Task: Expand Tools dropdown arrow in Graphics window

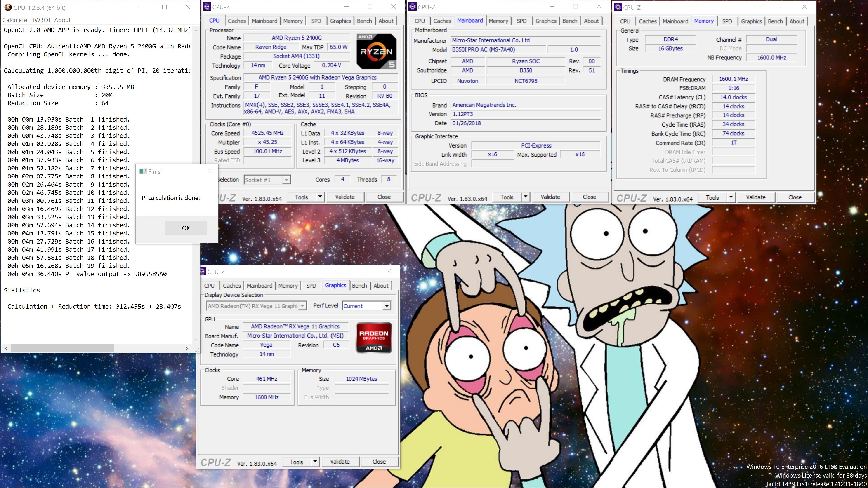Action: click(315, 461)
